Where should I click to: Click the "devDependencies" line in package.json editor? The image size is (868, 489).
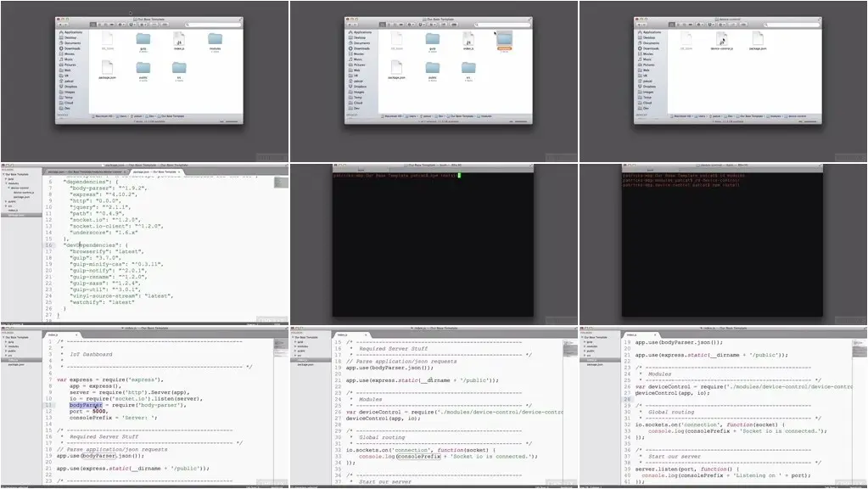tap(95, 244)
